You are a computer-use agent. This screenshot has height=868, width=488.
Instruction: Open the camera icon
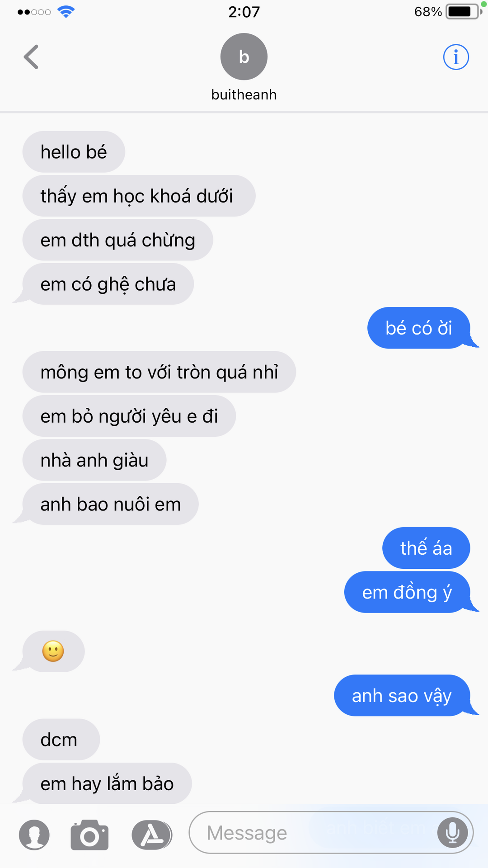point(89,835)
